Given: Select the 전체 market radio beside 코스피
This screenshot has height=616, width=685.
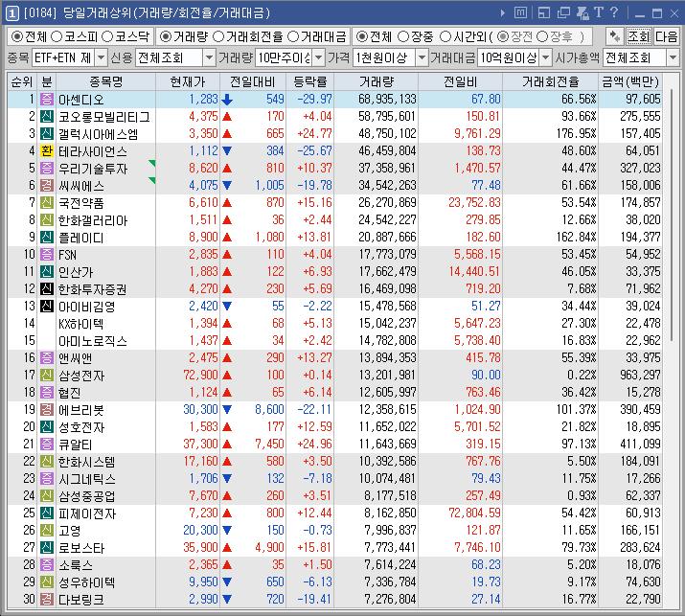Looking at the screenshot, I should coord(16,36).
